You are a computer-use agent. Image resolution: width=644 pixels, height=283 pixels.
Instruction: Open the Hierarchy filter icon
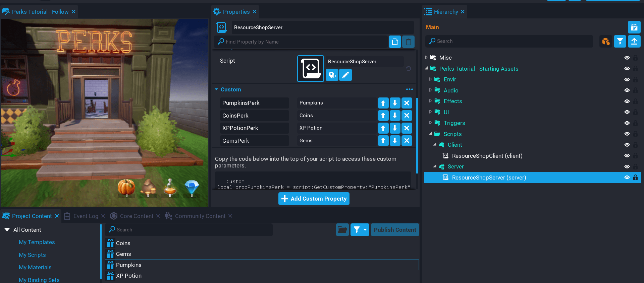click(620, 41)
